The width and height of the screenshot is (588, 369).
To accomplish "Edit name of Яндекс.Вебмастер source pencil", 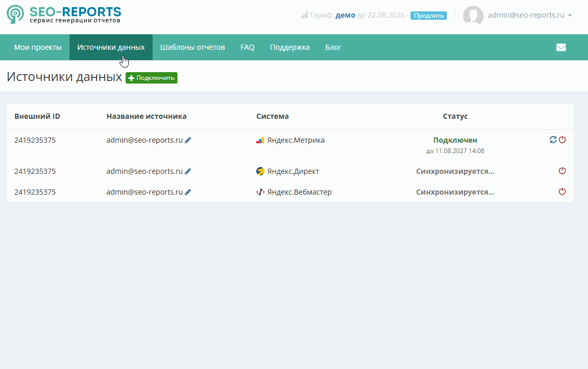I will 188,192.
